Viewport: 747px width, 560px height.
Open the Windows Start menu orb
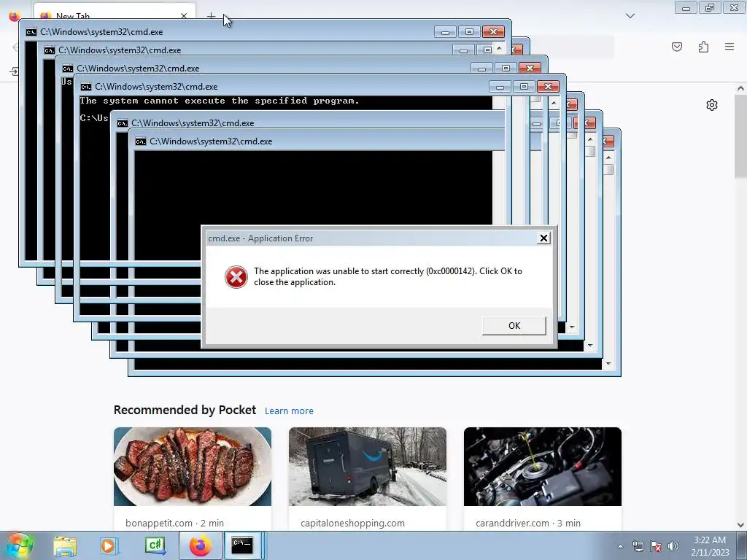pyautogui.click(x=19, y=545)
